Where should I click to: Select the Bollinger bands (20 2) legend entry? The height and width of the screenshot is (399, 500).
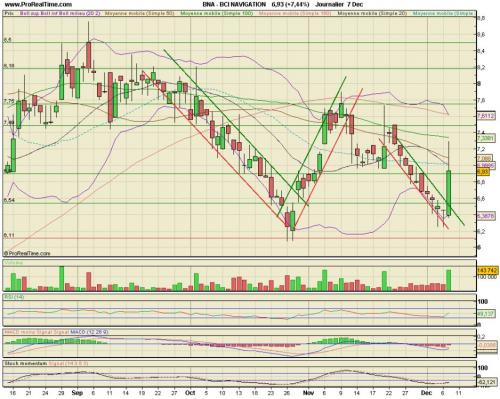click(x=60, y=14)
